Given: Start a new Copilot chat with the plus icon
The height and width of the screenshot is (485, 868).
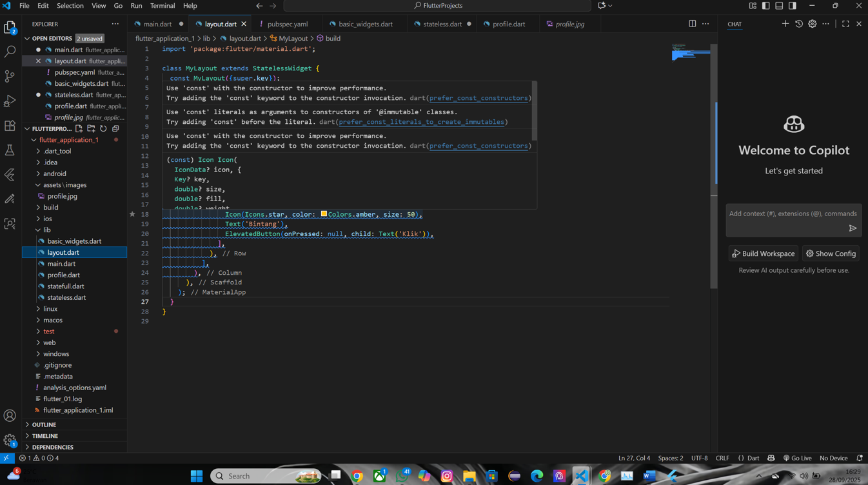Looking at the screenshot, I should [x=785, y=23].
